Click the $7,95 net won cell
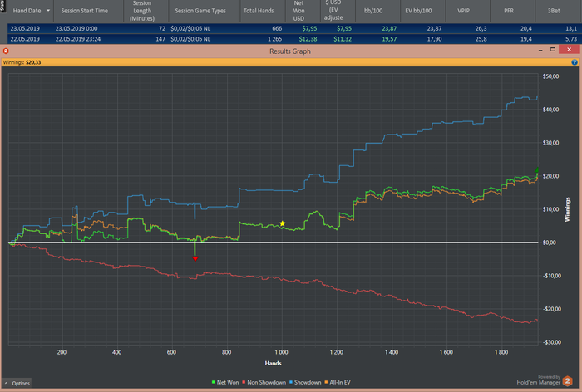582x392 pixels. click(309, 28)
